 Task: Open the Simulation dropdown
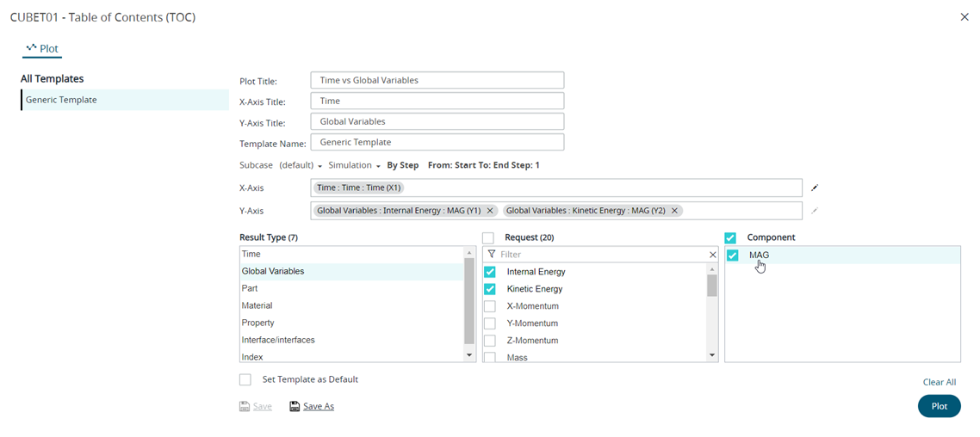click(354, 165)
